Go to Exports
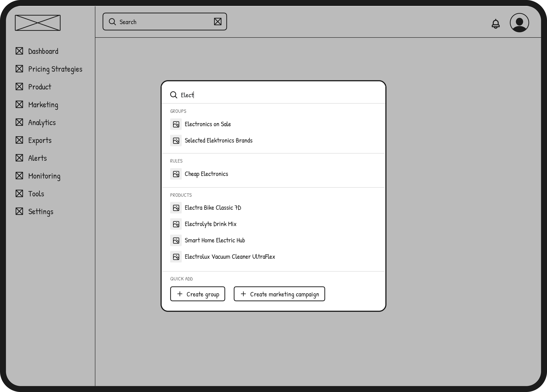The width and height of the screenshot is (547, 392). point(40,141)
